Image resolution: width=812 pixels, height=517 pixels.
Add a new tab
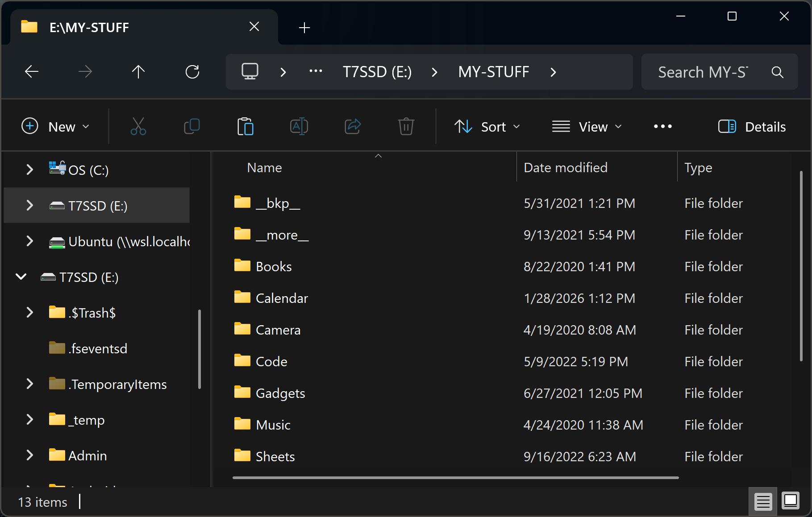click(x=304, y=28)
